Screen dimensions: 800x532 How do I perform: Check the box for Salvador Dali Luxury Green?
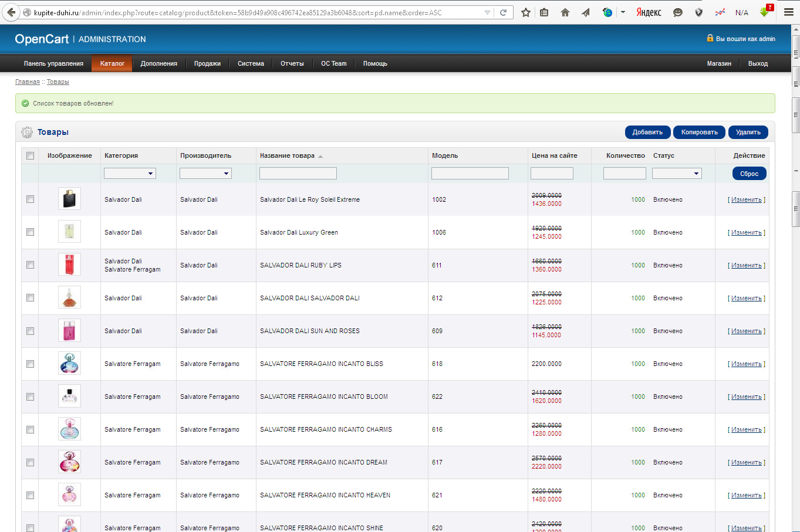point(30,232)
